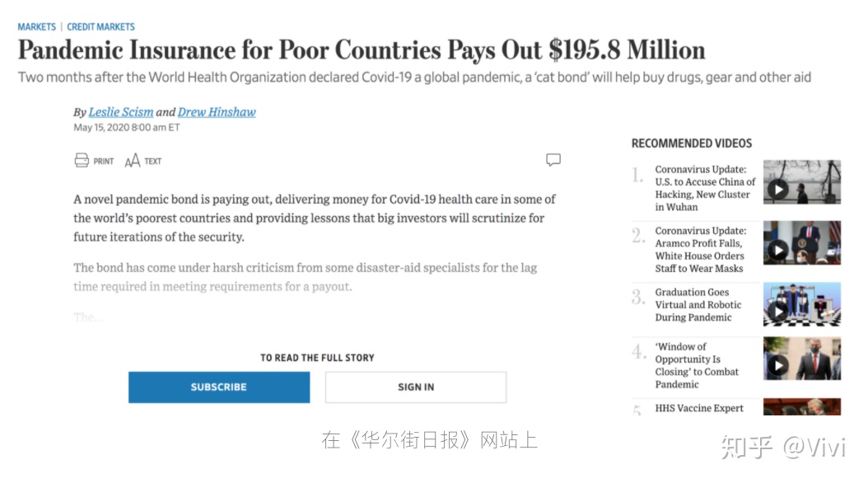The height and width of the screenshot is (483, 868).
Task: Open the HHS Vaccine Expert video thumbnail
Action: 801,406
